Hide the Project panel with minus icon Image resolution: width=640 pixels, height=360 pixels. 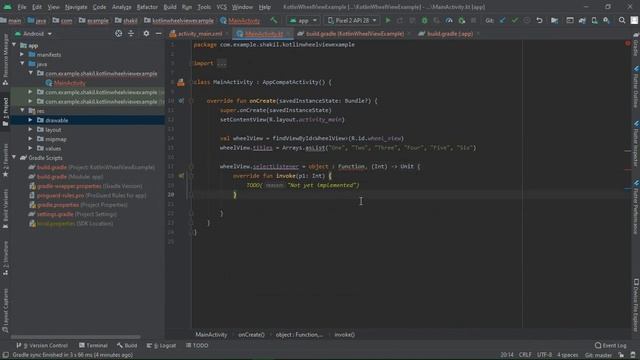click(158, 34)
